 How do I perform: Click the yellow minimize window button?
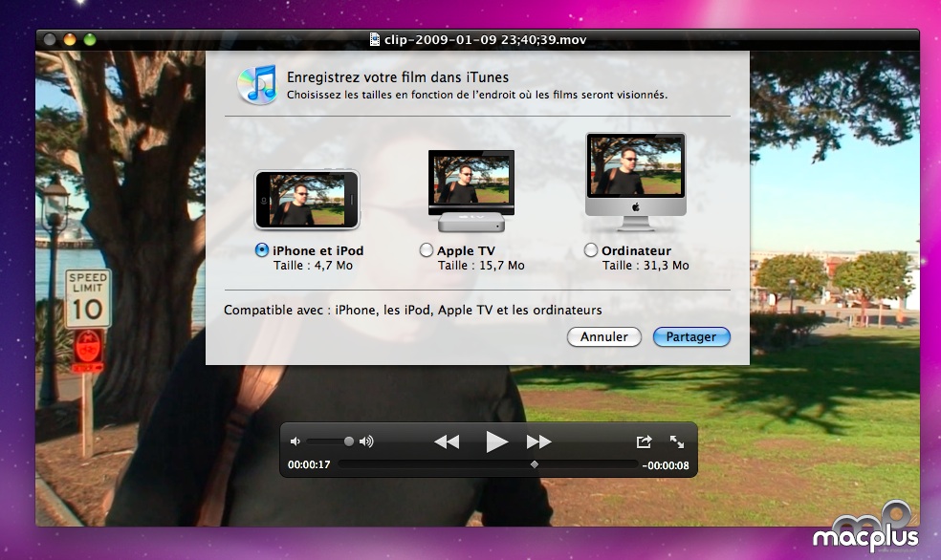tap(70, 39)
